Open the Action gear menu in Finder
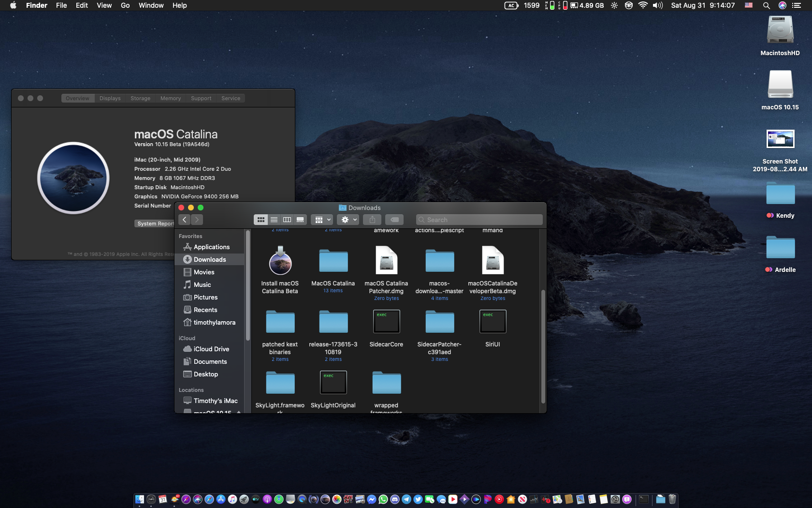812x508 pixels. 348,220
